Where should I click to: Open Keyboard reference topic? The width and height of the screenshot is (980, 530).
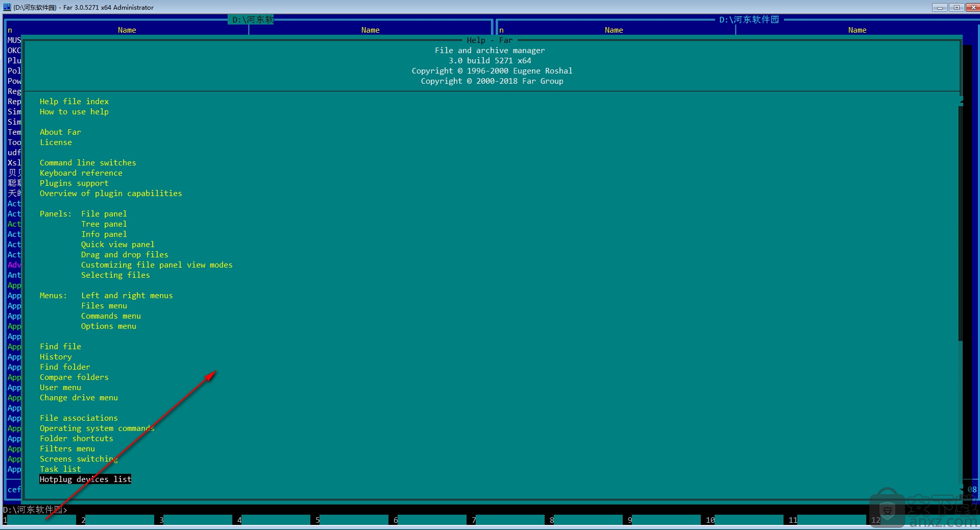[x=81, y=173]
